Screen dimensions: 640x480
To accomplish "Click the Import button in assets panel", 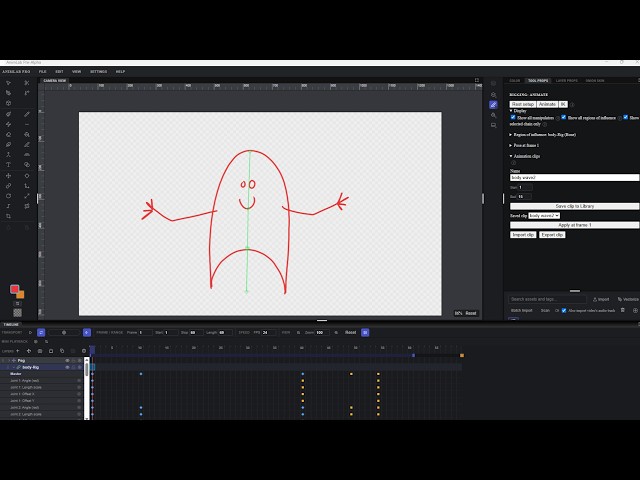I will (x=601, y=300).
